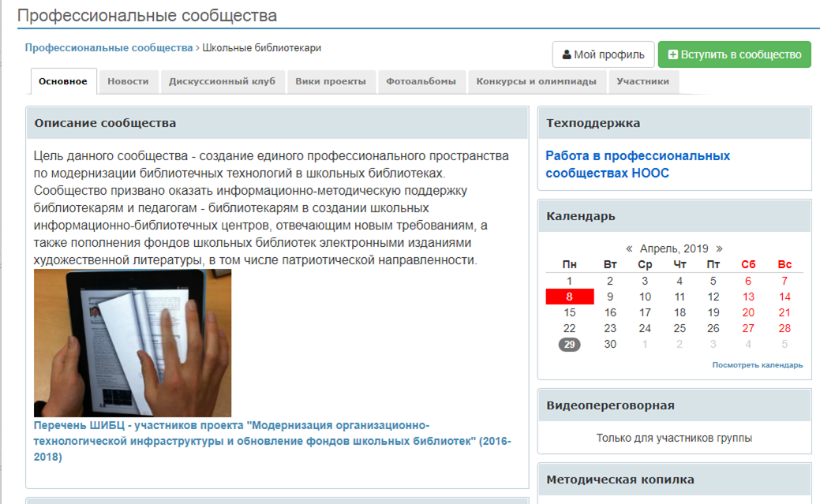This screenshot has height=504, width=835.
Task: Click date 19 in calendar
Action: pyautogui.click(x=713, y=312)
